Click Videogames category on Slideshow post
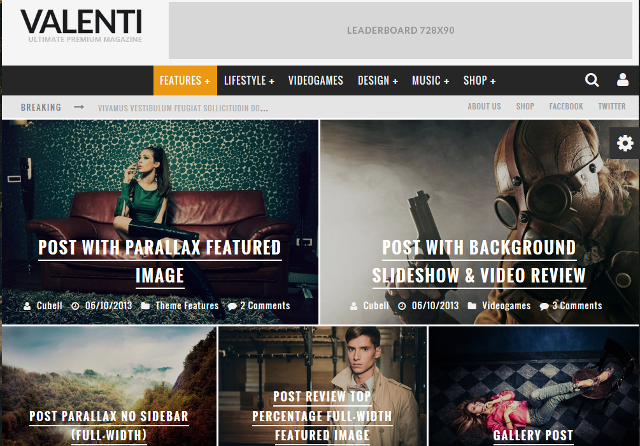This screenshot has height=446, width=640. pos(506,306)
